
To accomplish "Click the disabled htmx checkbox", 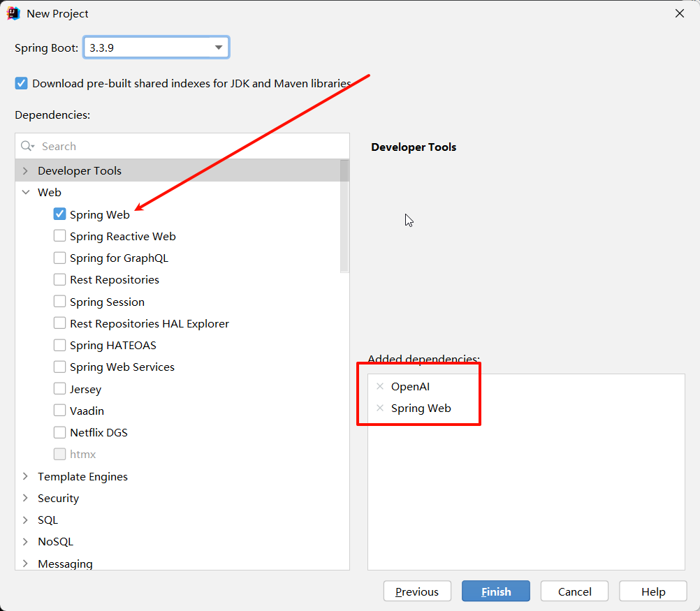I will (x=59, y=454).
